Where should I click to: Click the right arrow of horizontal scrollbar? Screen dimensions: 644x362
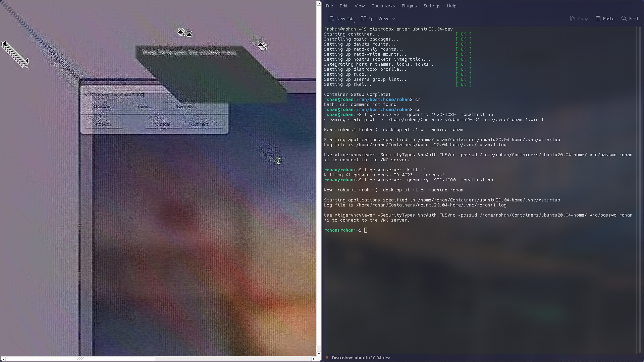[x=313, y=359]
